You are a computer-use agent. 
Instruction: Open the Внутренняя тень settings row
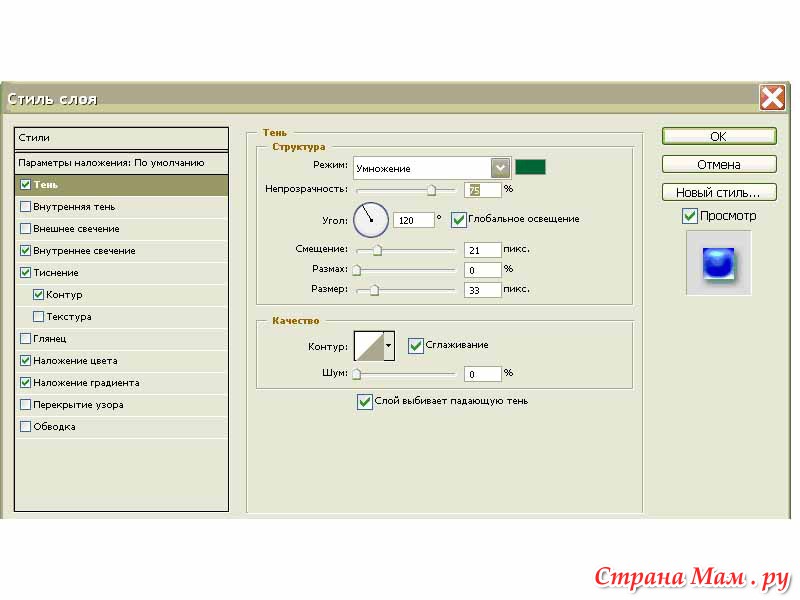[x=121, y=207]
